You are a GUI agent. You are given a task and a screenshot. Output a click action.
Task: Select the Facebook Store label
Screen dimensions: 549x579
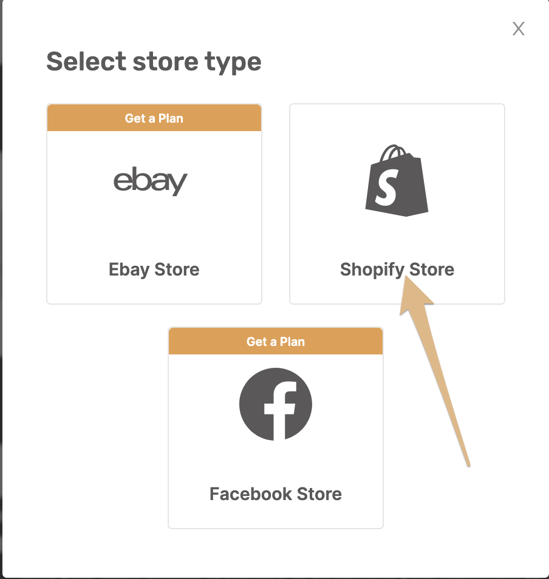tap(275, 494)
